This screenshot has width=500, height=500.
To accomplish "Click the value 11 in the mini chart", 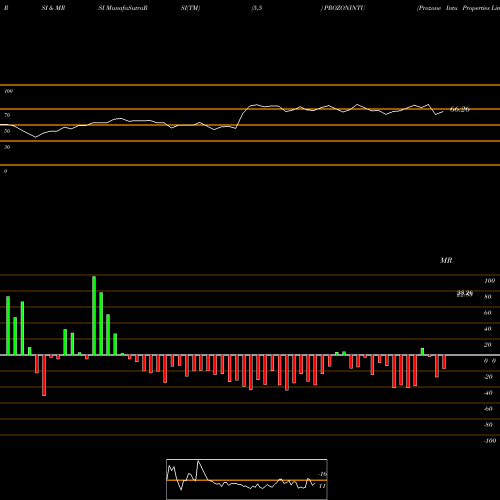I will coord(322,486).
